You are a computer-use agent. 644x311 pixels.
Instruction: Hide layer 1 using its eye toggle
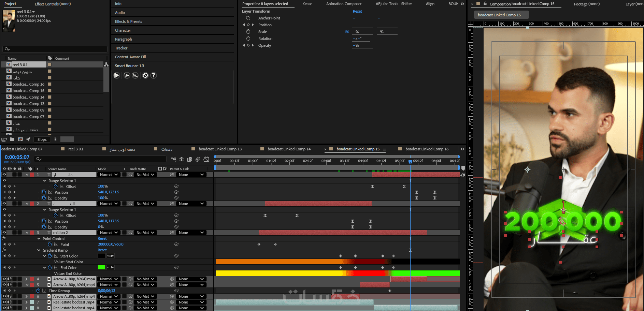[4, 175]
